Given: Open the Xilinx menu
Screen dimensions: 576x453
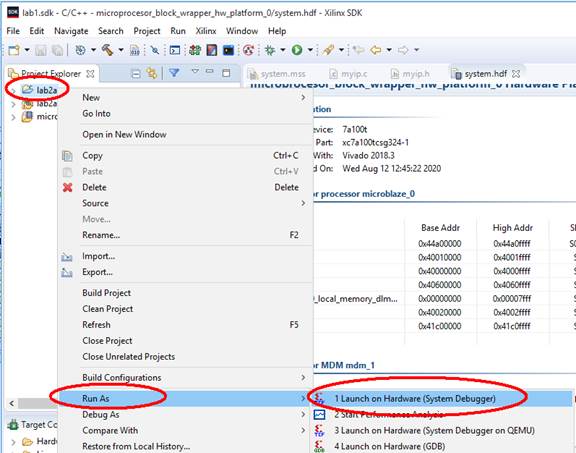Looking at the screenshot, I should coord(206,31).
